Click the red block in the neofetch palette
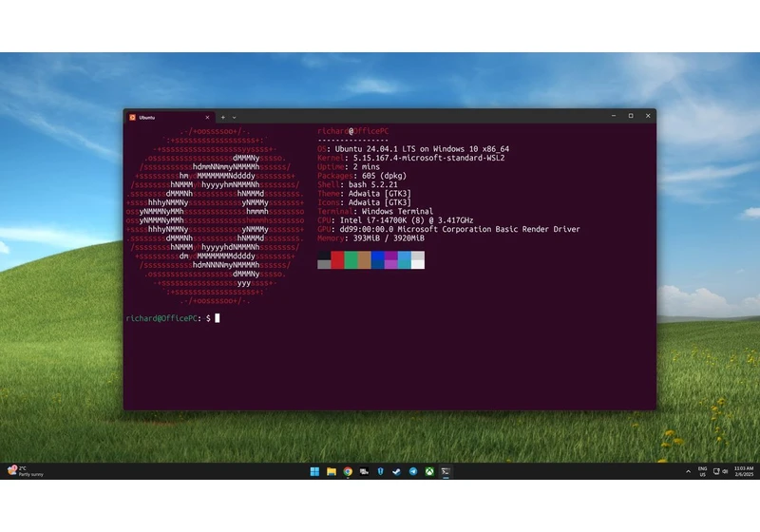 [x=337, y=259]
